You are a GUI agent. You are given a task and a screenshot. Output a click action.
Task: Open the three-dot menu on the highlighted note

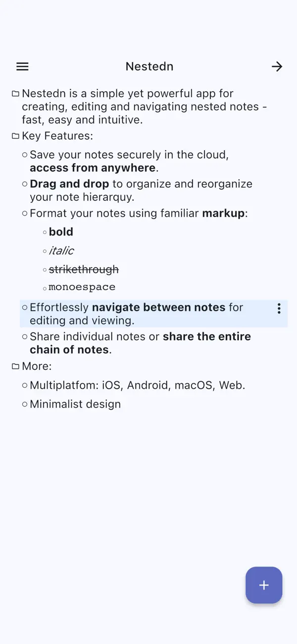(x=279, y=308)
